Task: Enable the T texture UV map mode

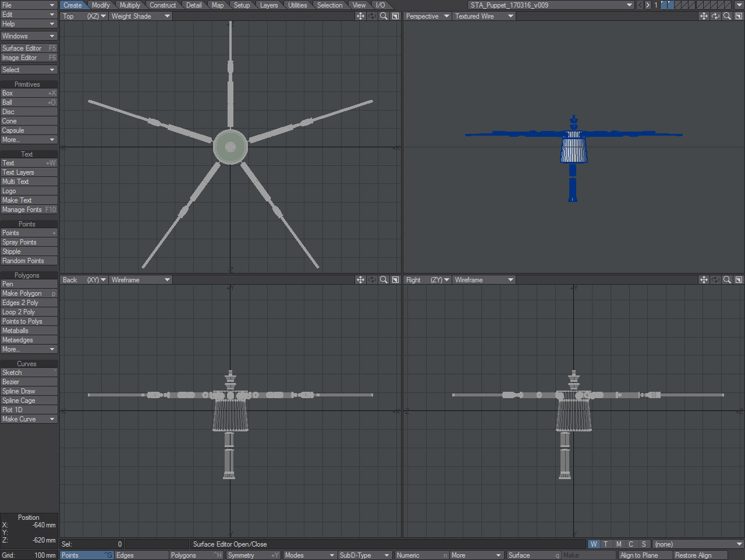Action: pos(606,544)
